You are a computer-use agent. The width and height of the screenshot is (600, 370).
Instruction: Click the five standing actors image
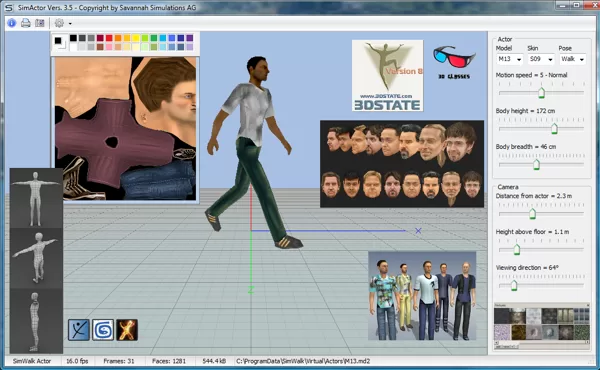(422, 296)
